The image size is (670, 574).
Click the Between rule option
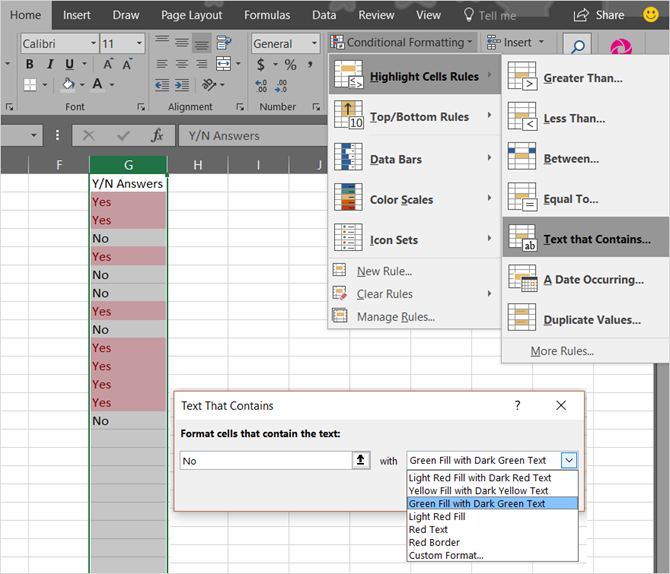571,158
